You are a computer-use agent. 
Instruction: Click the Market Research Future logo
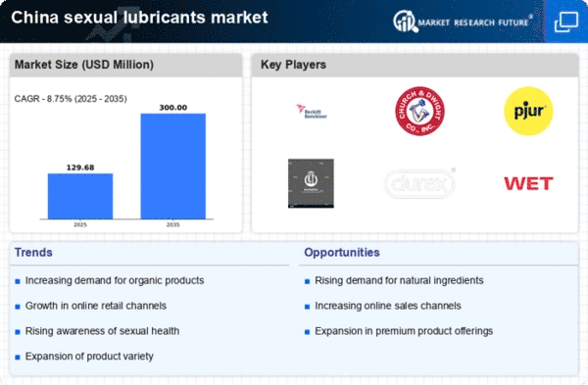(463, 22)
